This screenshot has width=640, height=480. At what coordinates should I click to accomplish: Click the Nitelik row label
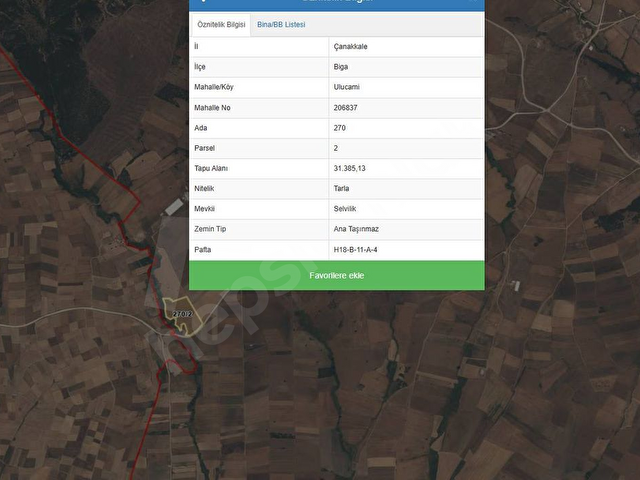tap(204, 189)
